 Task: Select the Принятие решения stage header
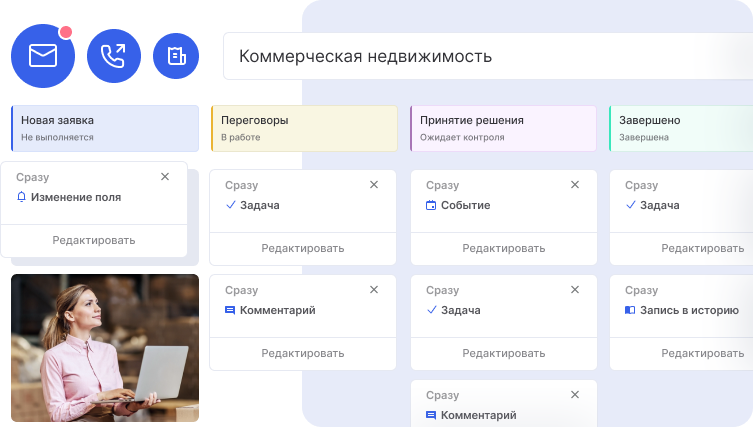coord(504,127)
